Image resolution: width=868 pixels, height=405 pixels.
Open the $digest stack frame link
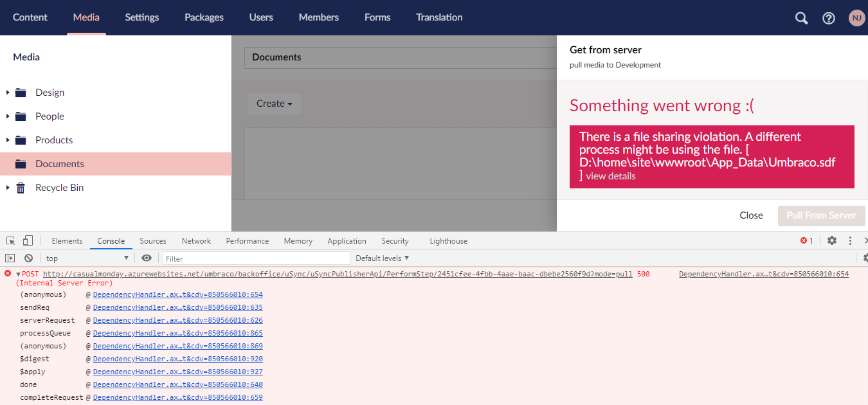(x=178, y=359)
